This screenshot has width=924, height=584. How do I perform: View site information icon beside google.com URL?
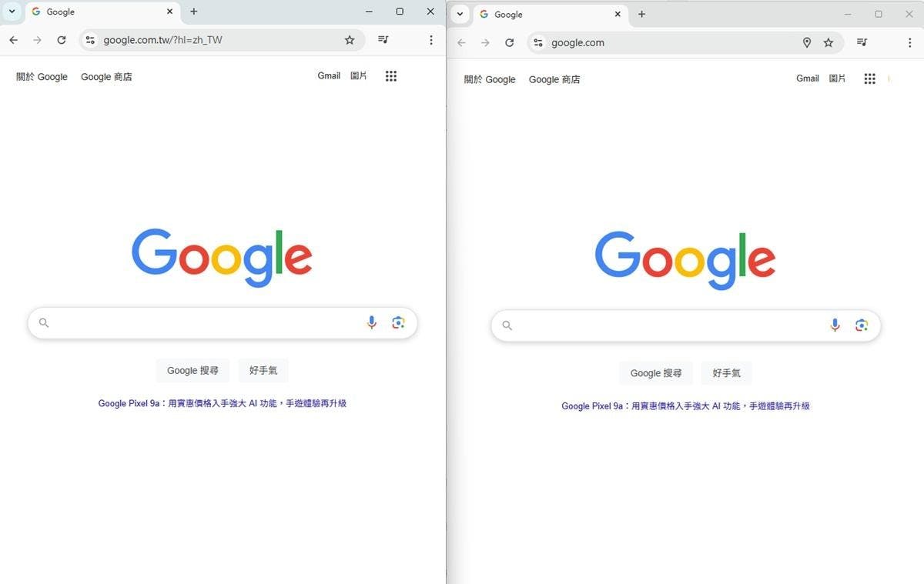[538, 43]
